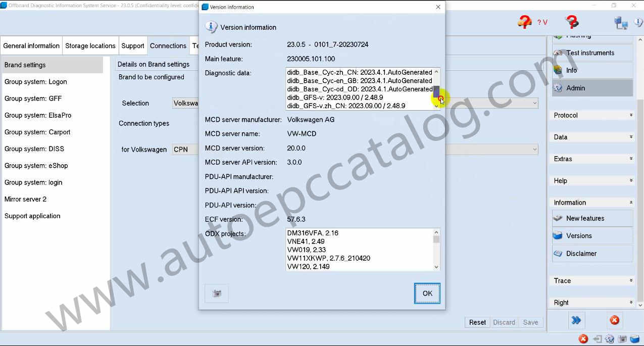Expand the Extras section
644x346 pixels.
(592, 159)
